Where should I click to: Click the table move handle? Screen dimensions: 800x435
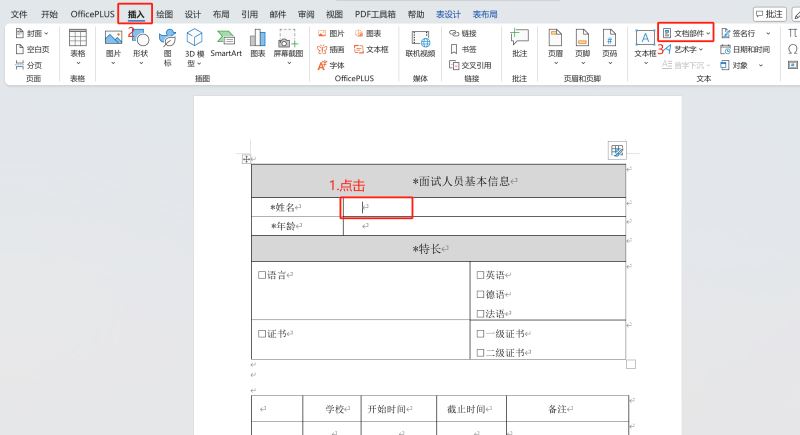coord(246,159)
